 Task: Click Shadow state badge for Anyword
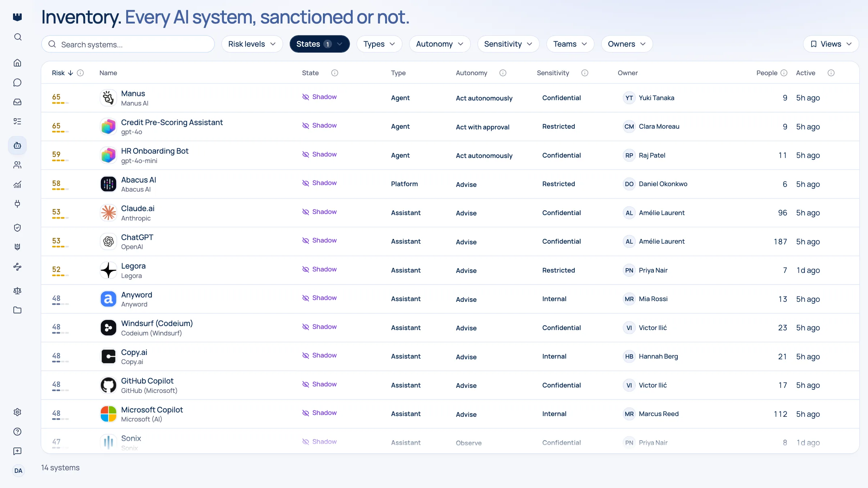pos(319,298)
